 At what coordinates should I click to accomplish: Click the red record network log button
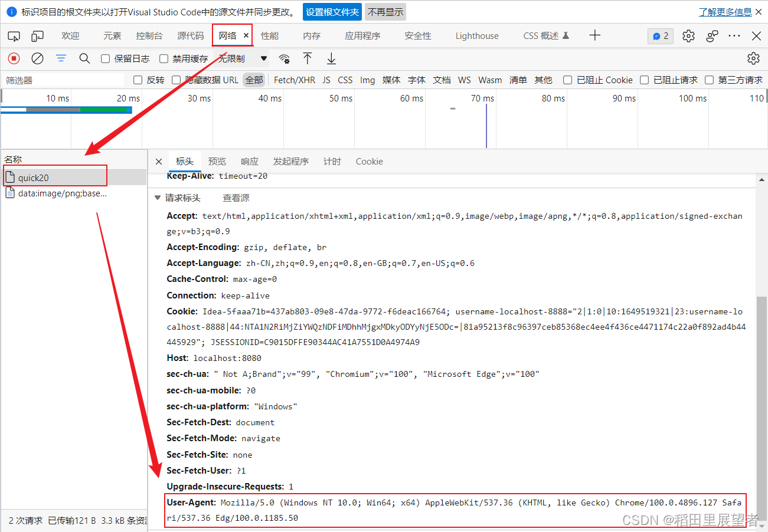(x=14, y=58)
